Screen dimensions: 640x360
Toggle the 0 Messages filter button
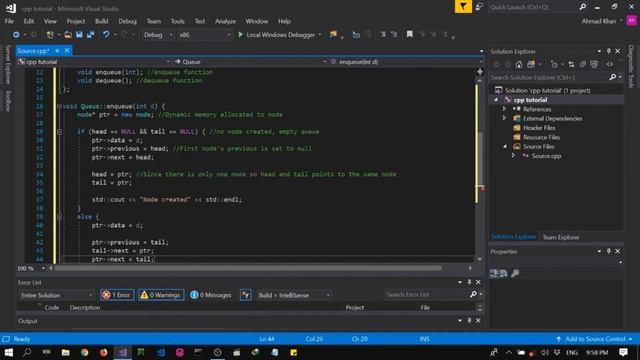click(211, 295)
